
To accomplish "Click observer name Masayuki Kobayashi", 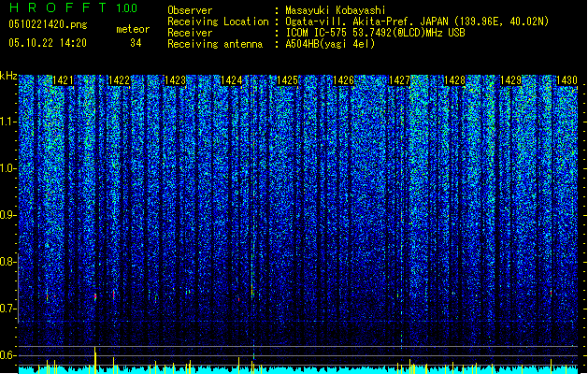I will click(x=336, y=10).
